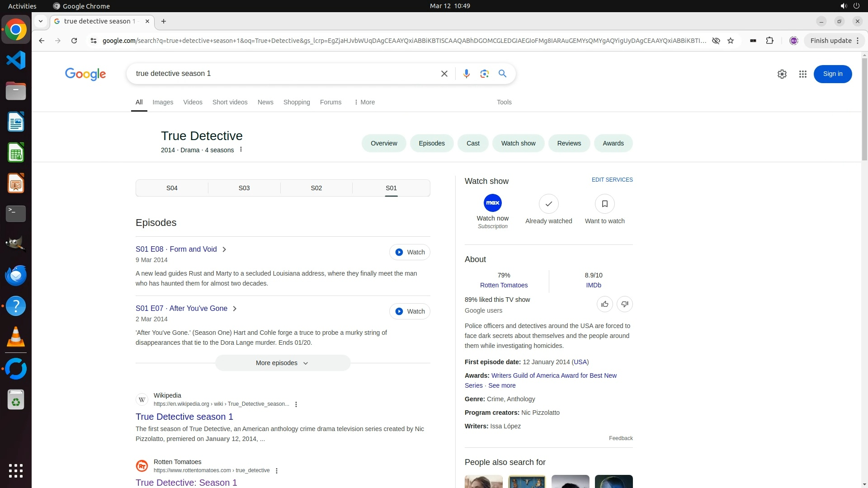
Task: Open Google apps grid menu
Action: (x=802, y=74)
